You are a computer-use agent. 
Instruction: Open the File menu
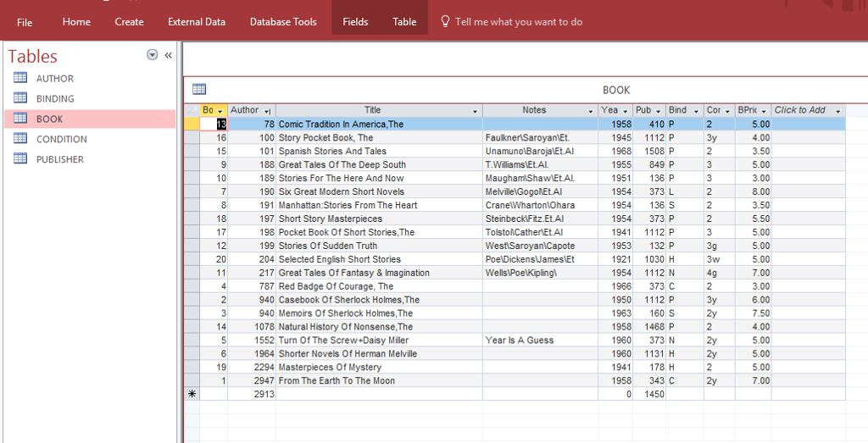[x=25, y=22]
